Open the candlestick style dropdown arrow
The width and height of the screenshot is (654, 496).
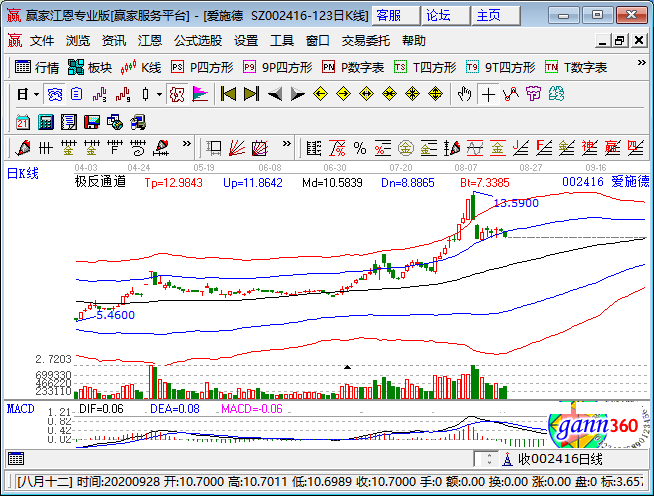click(x=159, y=94)
